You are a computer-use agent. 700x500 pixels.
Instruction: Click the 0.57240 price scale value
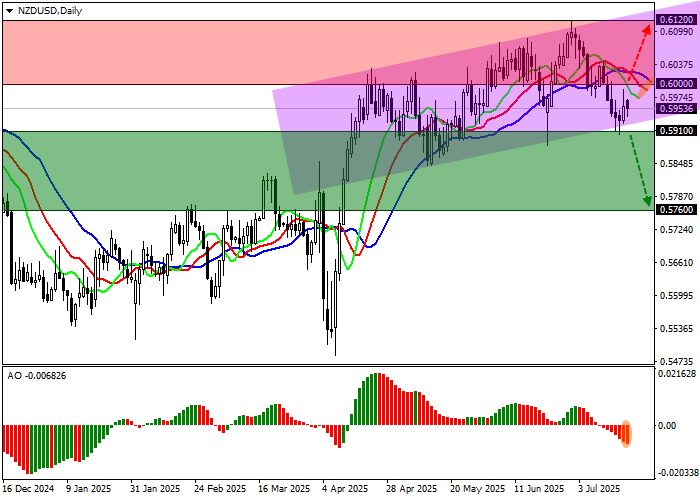pyautogui.click(x=676, y=230)
